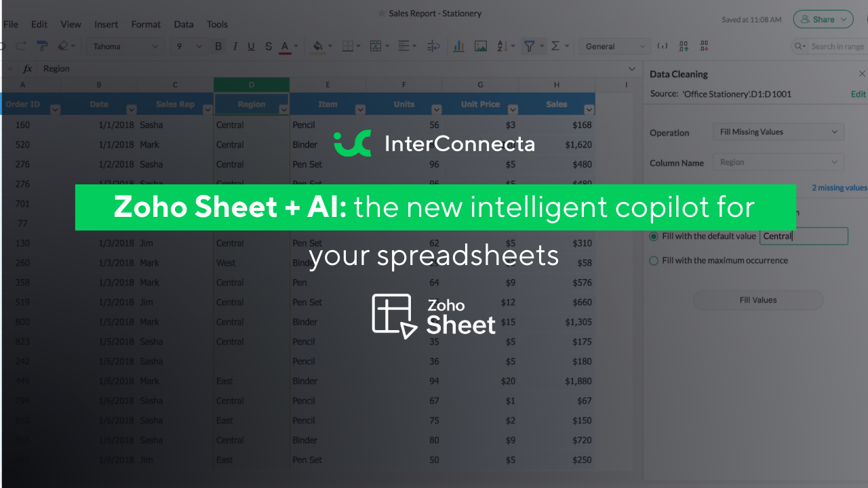Click the 2 missing values link

840,188
